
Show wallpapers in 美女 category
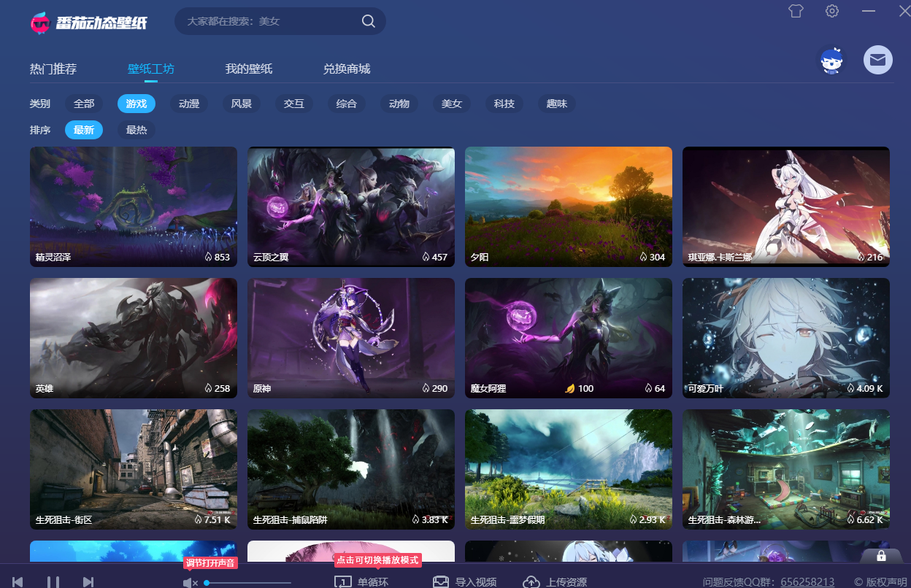(452, 104)
